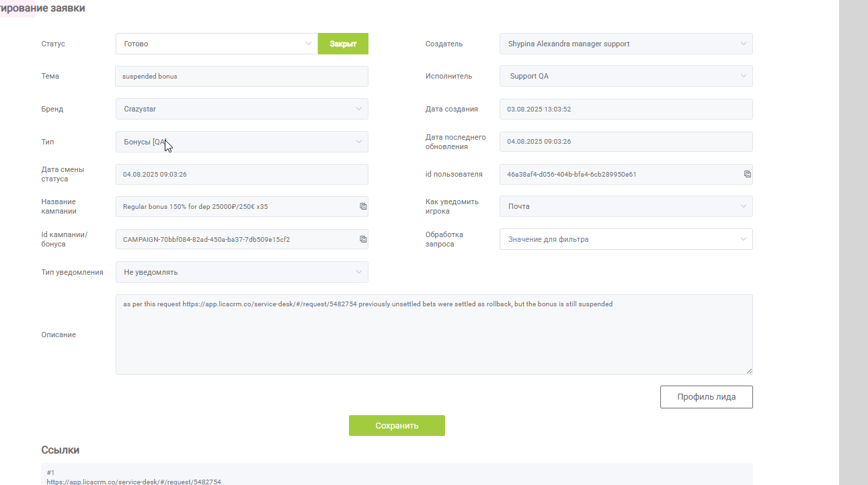Open Профиль лида button
Screen dimensions: 868x485
[706, 397]
